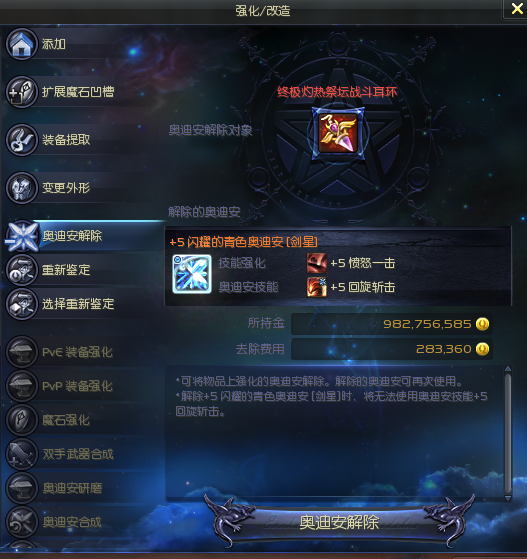Select the 装备提取 extraction icon
This screenshot has width=527, height=559.
21,140
